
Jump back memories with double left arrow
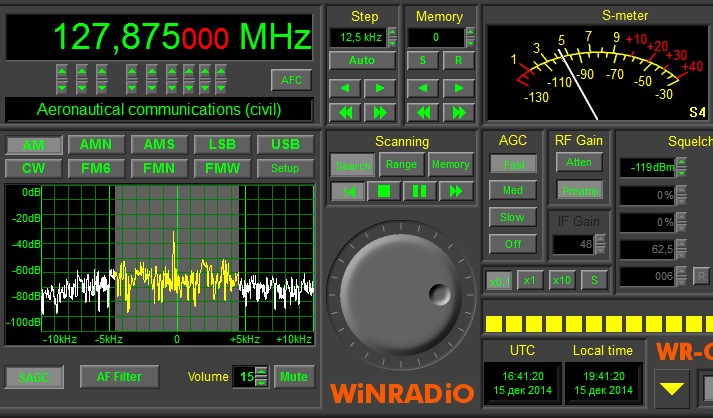click(423, 112)
